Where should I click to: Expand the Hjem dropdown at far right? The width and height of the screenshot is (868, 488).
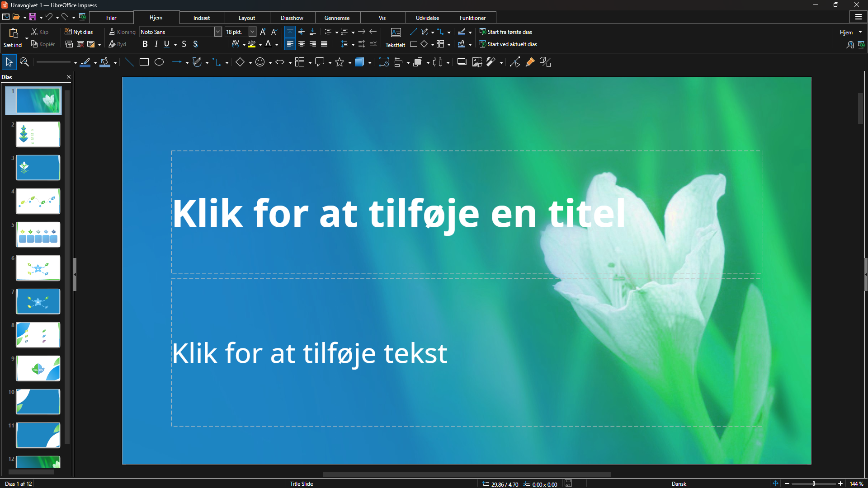pyautogui.click(x=860, y=32)
